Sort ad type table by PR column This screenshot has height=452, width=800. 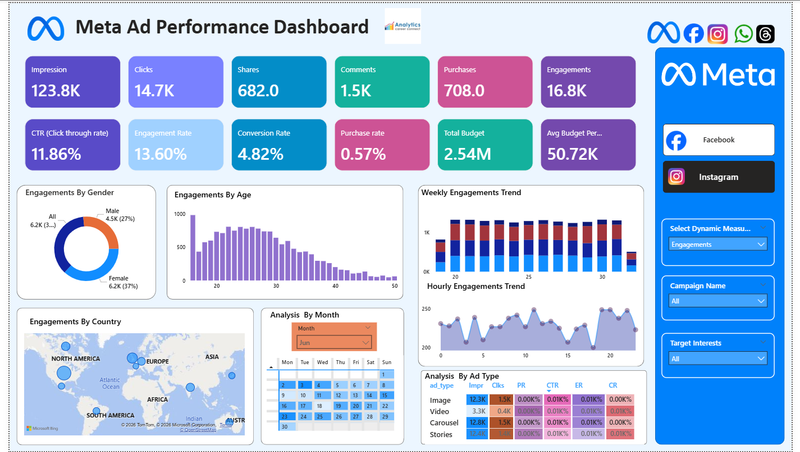pos(521,386)
